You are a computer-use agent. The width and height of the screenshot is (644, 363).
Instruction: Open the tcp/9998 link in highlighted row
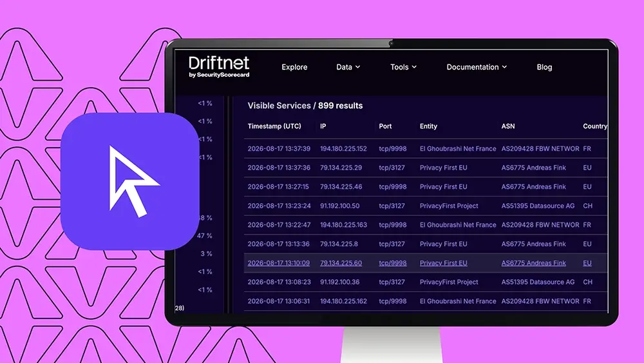click(393, 263)
